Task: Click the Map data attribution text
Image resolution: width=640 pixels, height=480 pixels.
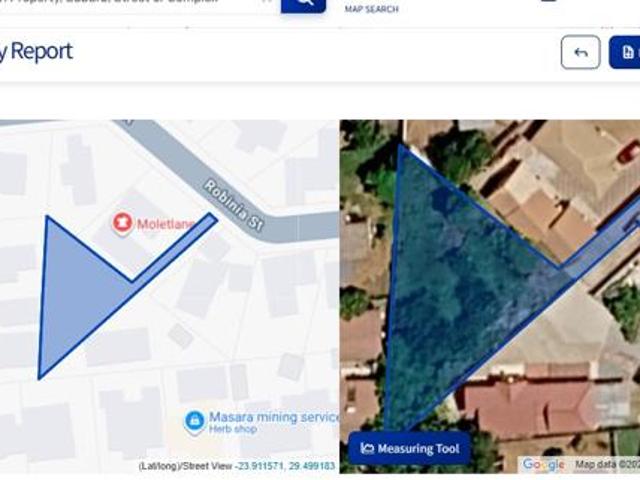Action: click(x=607, y=464)
